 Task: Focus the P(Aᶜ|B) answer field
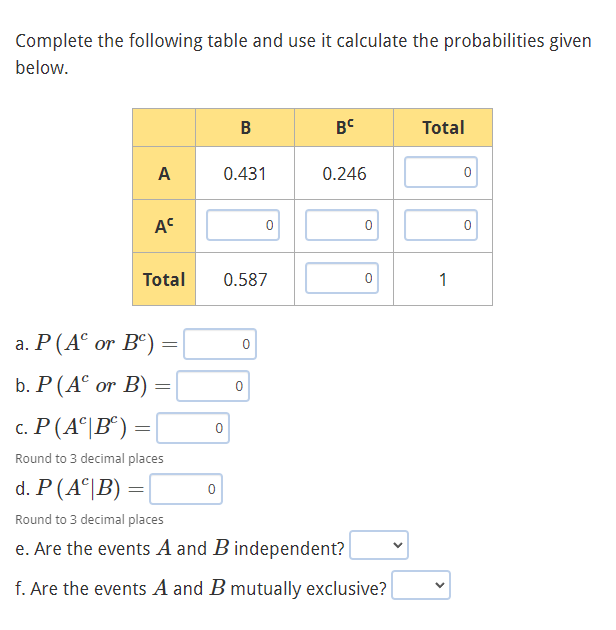click(x=186, y=489)
